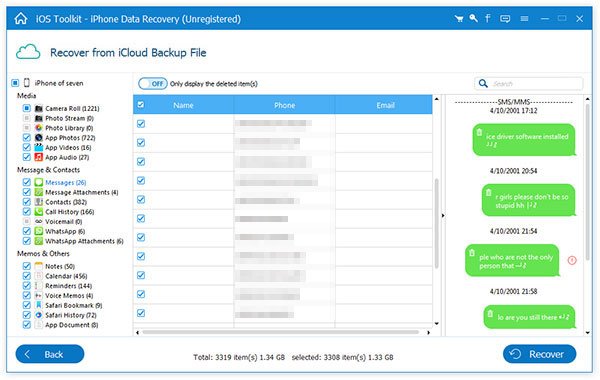Click the key register icon
600x380 pixels.
(x=473, y=18)
